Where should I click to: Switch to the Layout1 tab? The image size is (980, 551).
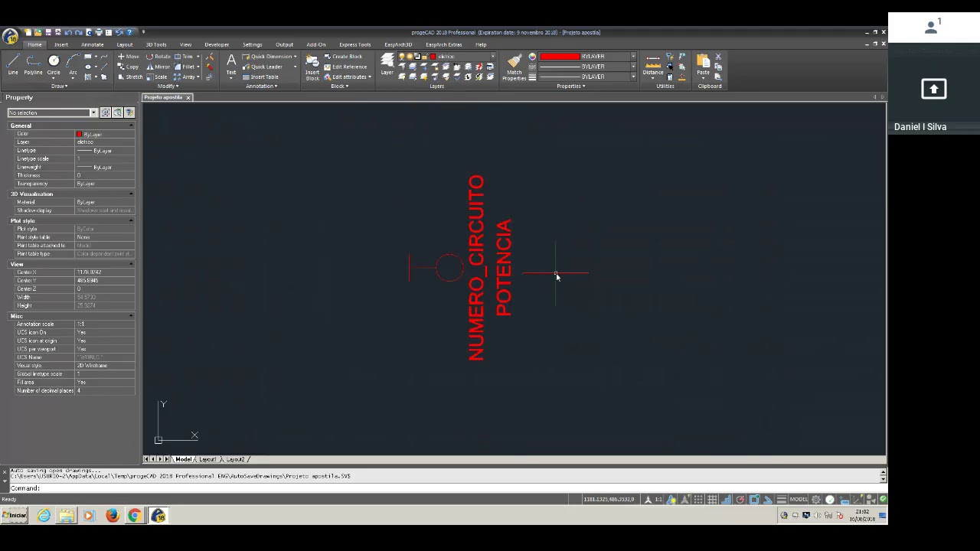(207, 459)
